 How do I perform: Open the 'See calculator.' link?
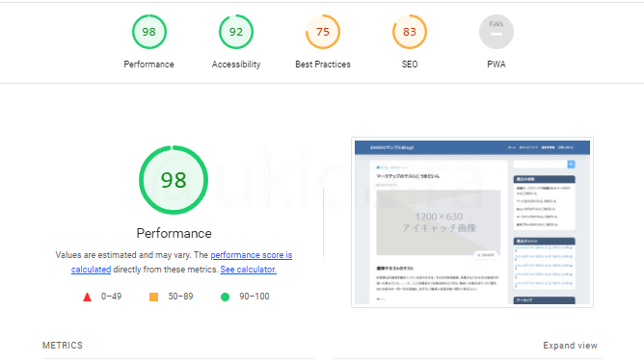click(x=248, y=270)
